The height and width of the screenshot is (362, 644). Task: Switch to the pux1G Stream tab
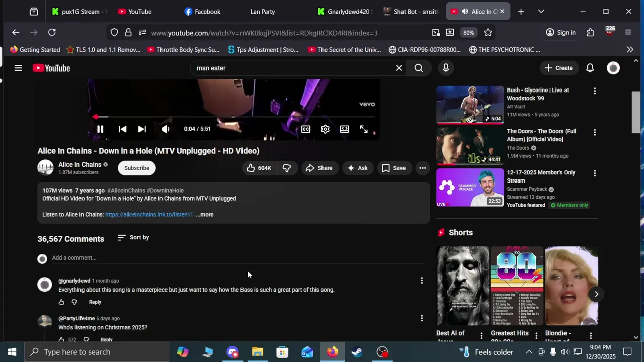pyautogui.click(x=79, y=12)
